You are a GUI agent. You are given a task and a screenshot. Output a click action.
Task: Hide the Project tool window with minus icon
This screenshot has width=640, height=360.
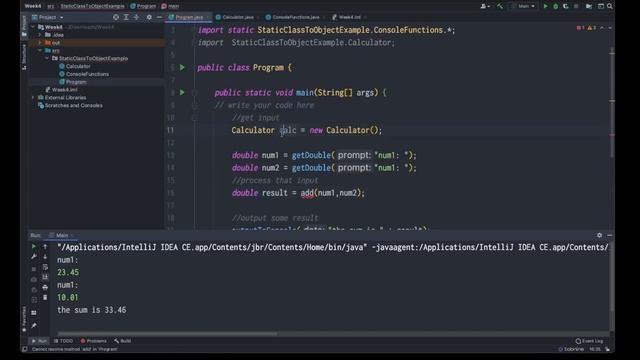coord(159,17)
